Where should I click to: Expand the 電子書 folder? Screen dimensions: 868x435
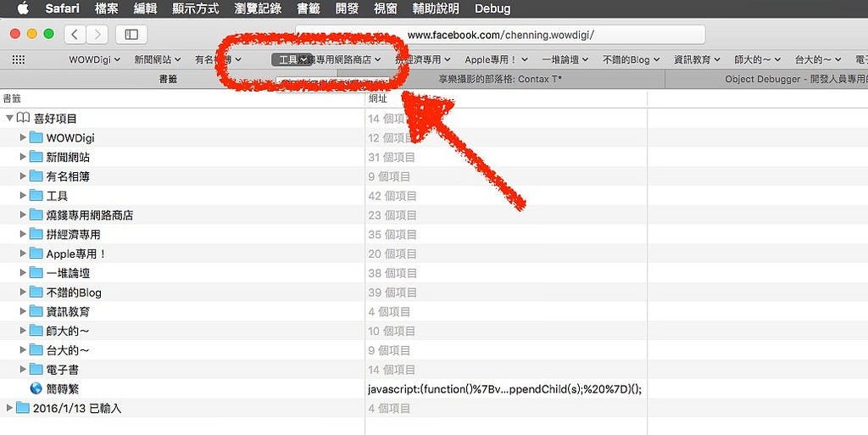[23, 369]
